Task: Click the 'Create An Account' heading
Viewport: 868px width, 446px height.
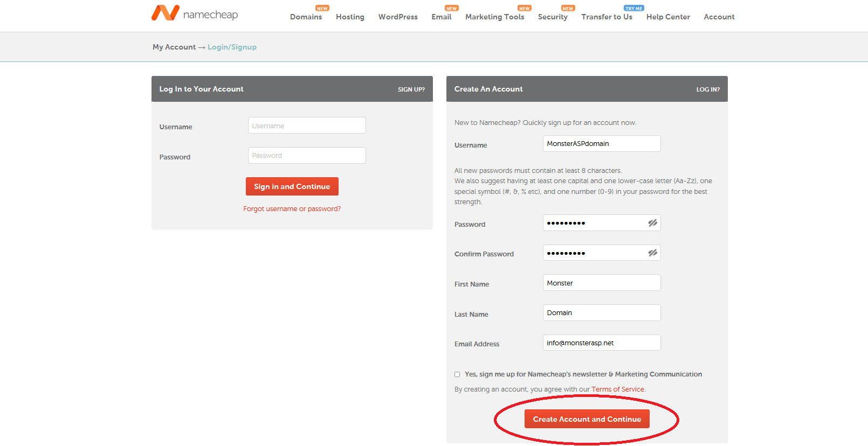Action: (488, 89)
